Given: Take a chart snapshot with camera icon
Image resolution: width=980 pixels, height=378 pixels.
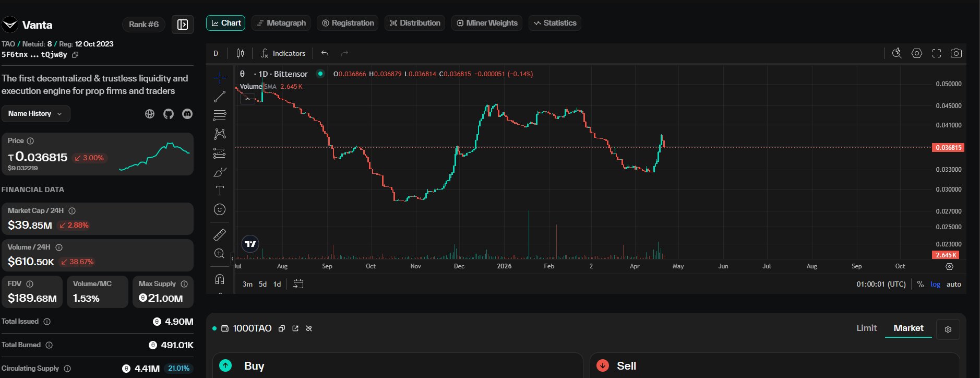Looking at the screenshot, I should click(956, 53).
